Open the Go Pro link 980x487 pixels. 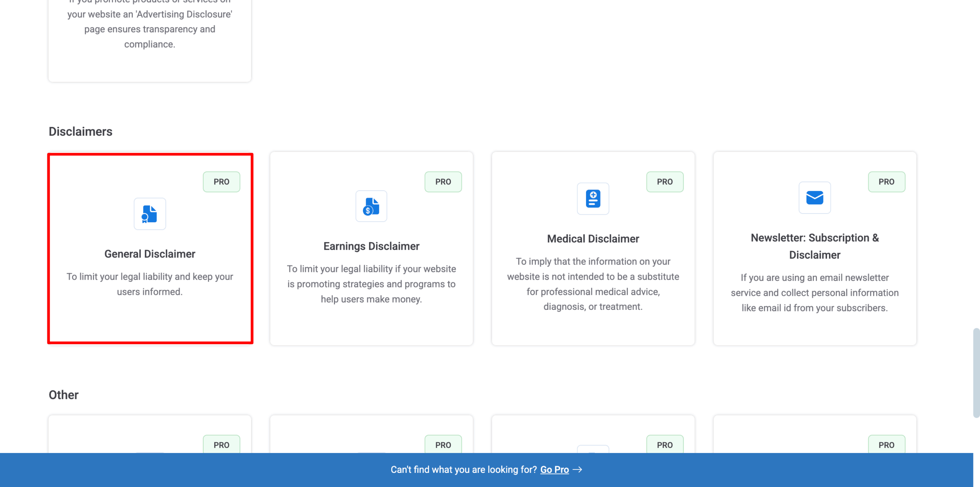click(x=554, y=469)
